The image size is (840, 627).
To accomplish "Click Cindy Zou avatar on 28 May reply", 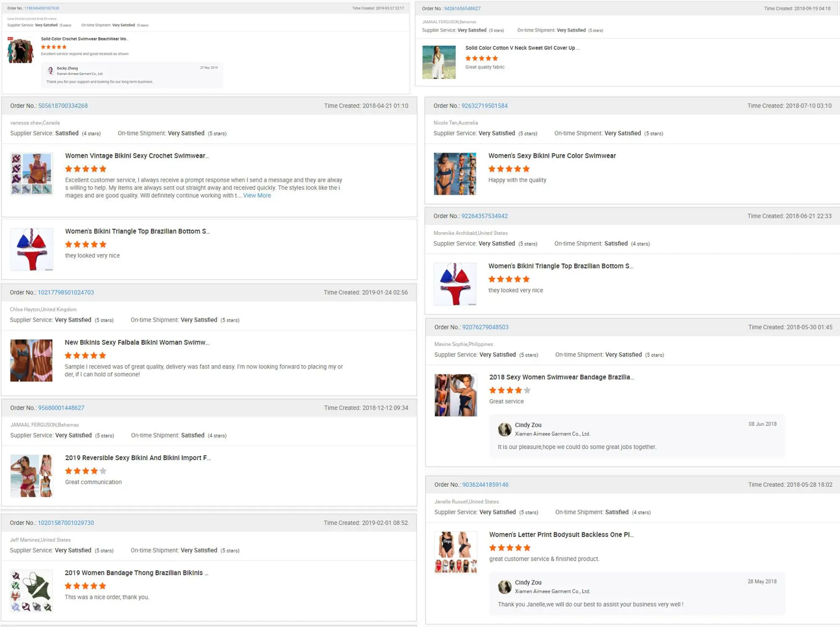I will pyautogui.click(x=504, y=587).
